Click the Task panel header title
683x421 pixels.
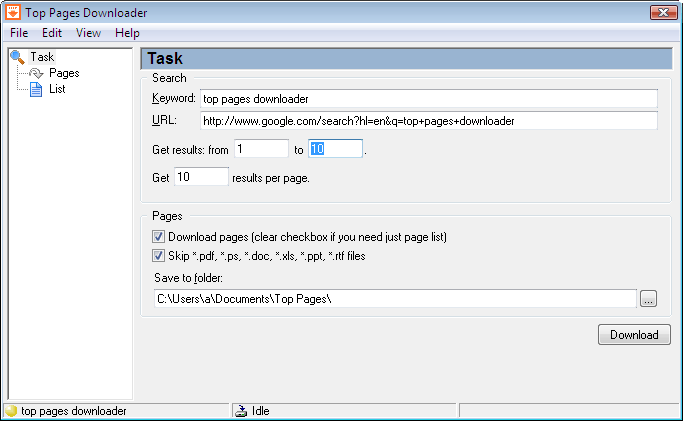(165, 58)
